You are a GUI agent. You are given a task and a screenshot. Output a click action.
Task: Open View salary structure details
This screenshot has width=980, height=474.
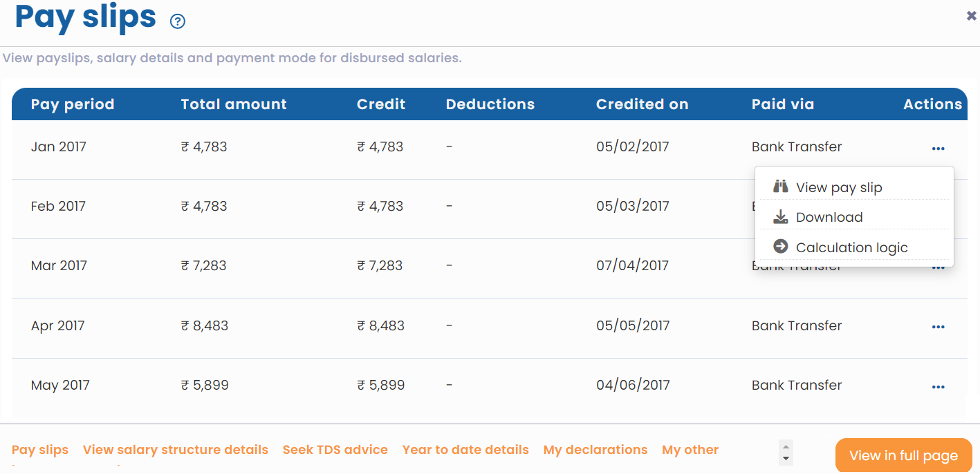tap(175, 449)
